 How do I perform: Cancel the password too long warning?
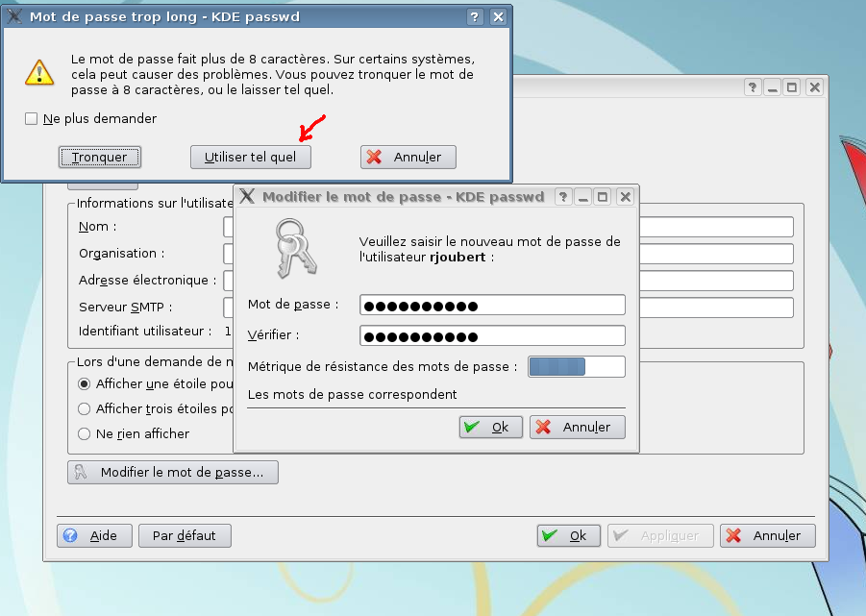(x=408, y=157)
